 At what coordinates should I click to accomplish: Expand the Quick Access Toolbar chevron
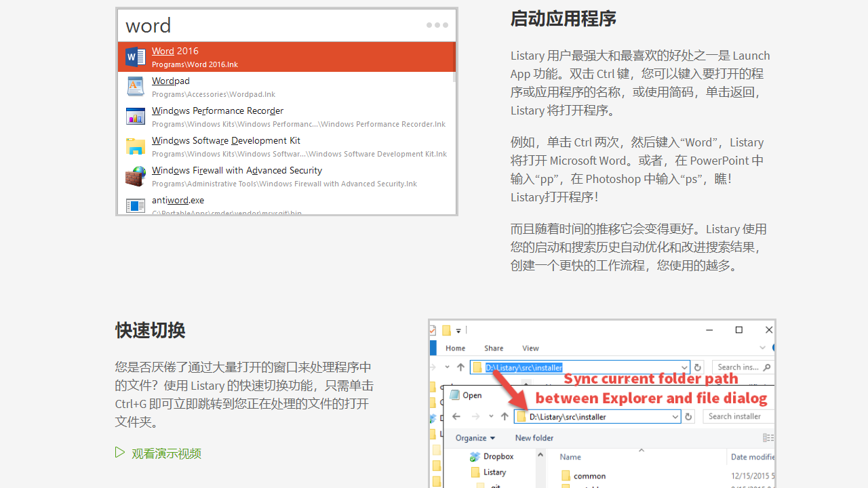click(x=458, y=330)
